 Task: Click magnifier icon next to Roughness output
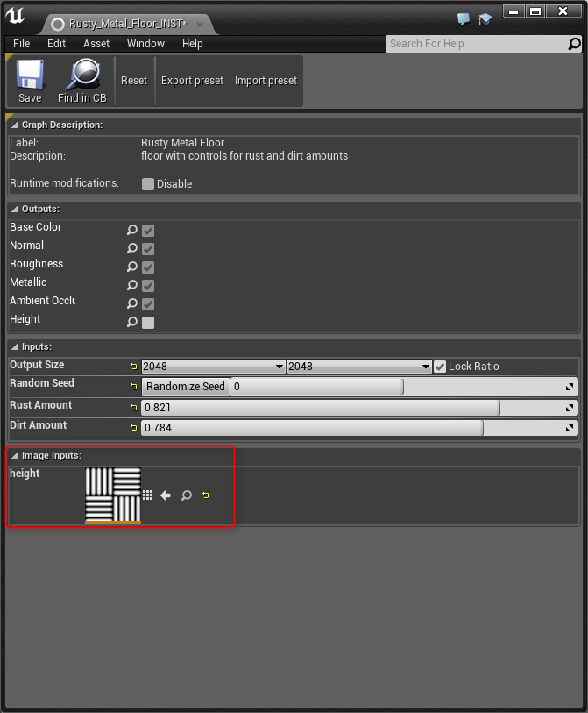[132, 267]
